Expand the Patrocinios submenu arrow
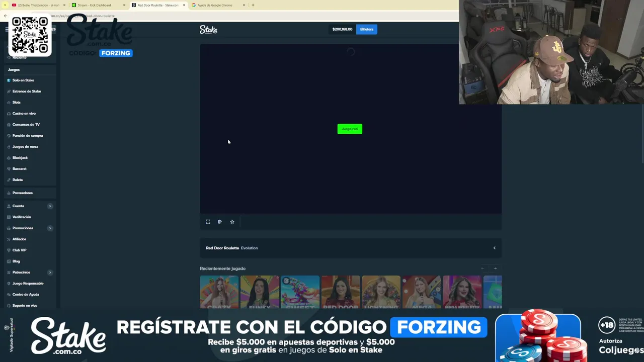This screenshot has height=362, width=644. (x=50, y=273)
